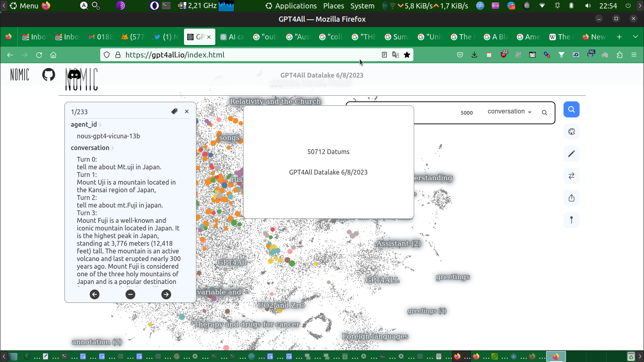This screenshot has height=362, width=644.
Task: Click the tracking protection shield icon
Action: pyautogui.click(x=107, y=55)
